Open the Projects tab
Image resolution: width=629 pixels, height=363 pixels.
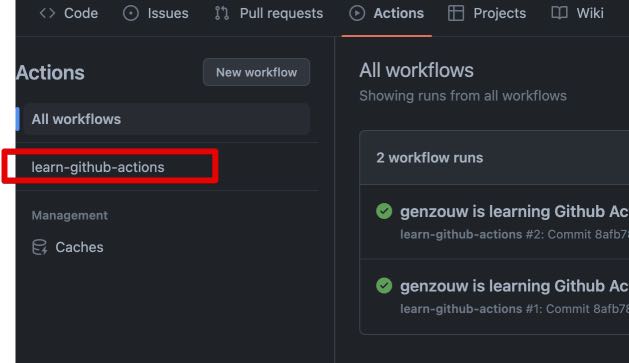tap(487, 13)
